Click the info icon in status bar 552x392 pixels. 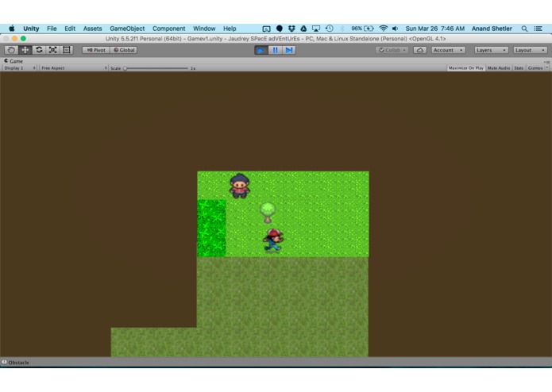4,362
